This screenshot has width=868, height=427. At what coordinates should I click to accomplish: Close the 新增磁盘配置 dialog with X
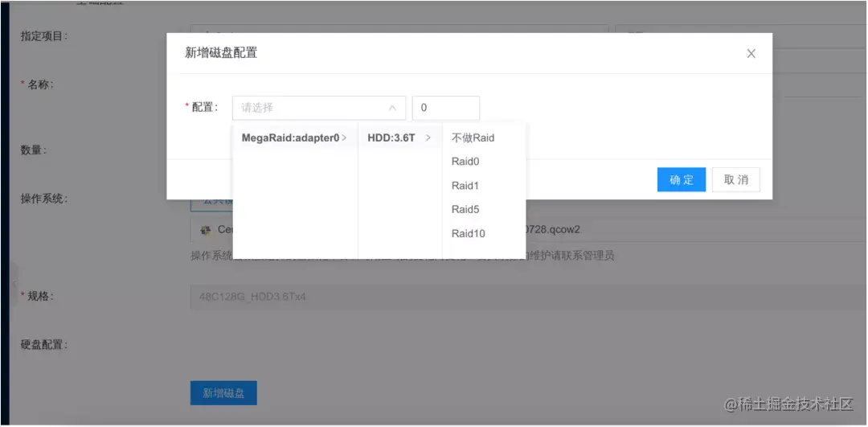(x=751, y=54)
